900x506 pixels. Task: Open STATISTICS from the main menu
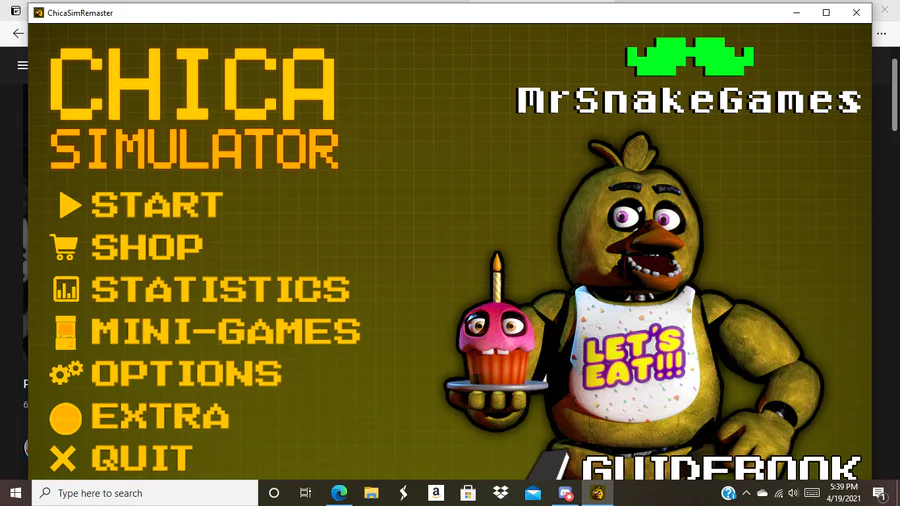coord(220,289)
